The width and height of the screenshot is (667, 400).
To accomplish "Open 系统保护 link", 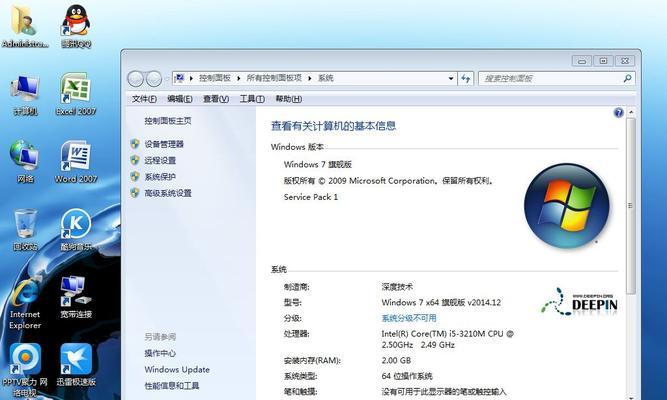I will tap(160, 177).
